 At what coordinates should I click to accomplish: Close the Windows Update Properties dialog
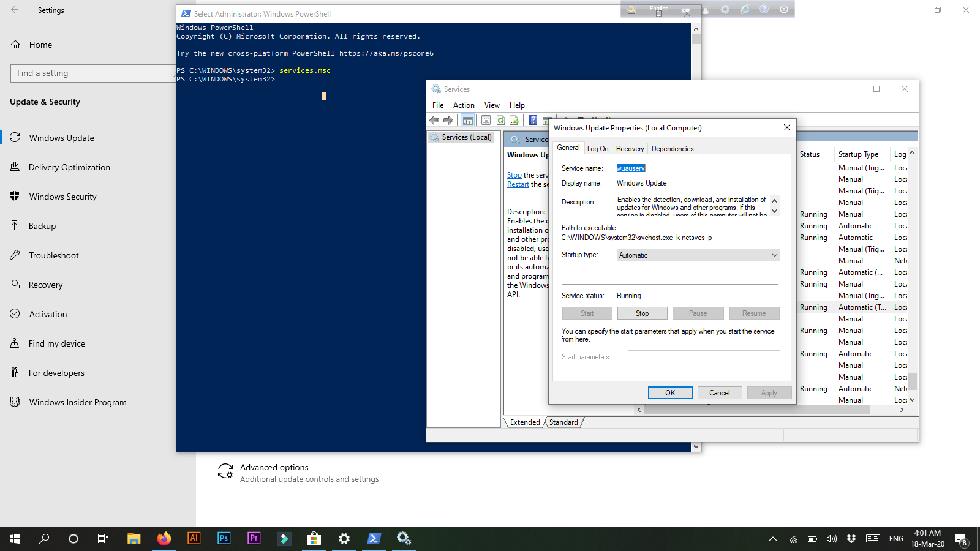click(x=787, y=127)
